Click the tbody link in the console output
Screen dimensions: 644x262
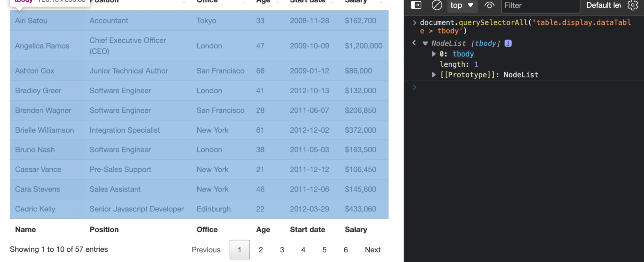[463, 54]
